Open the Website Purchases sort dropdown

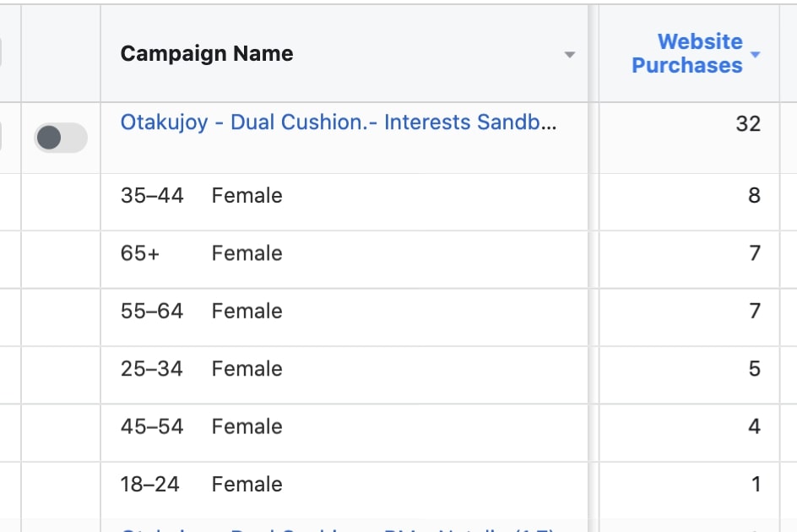tap(756, 53)
